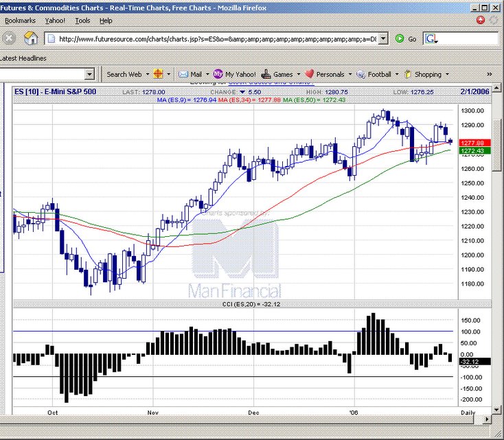Click the Daily interval label

(x=468, y=413)
